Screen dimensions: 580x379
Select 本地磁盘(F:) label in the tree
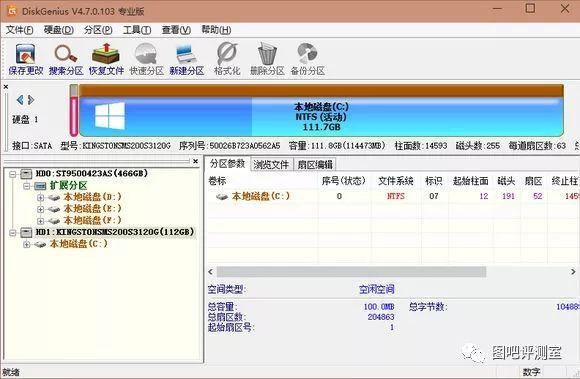[x=92, y=221]
